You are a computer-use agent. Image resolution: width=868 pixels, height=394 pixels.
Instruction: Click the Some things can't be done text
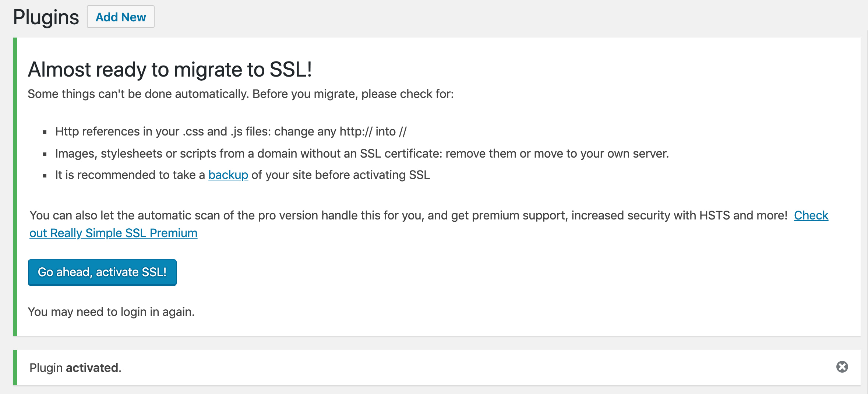[241, 94]
